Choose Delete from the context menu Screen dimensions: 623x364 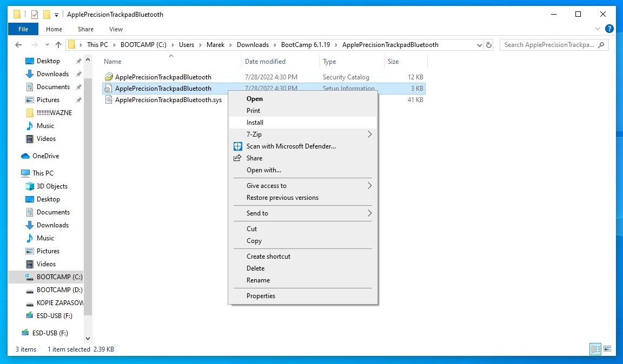tap(303, 268)
